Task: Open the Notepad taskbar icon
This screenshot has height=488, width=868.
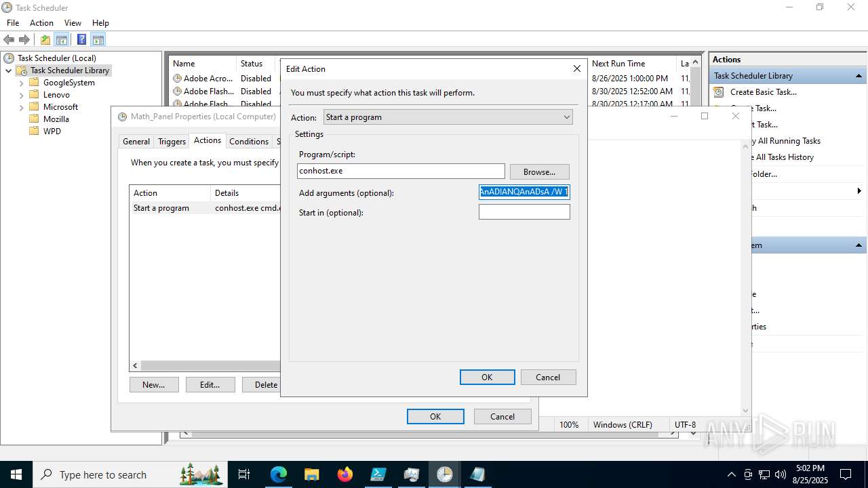Action: [x=477, y=474]
